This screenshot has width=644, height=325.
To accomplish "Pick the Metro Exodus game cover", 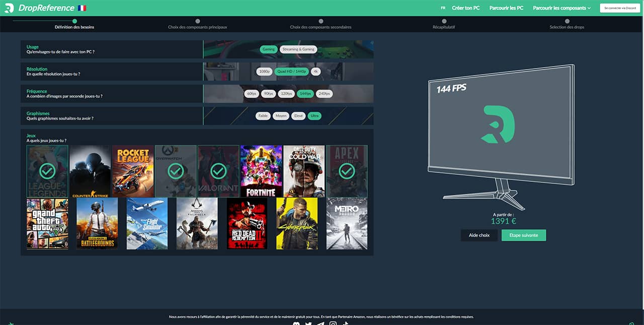I will [x=347, y=224].
